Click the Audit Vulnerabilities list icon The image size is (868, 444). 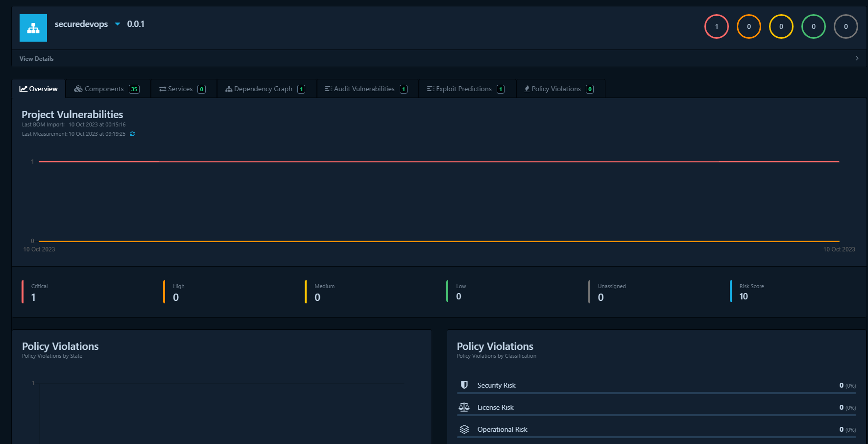(328, 89)
